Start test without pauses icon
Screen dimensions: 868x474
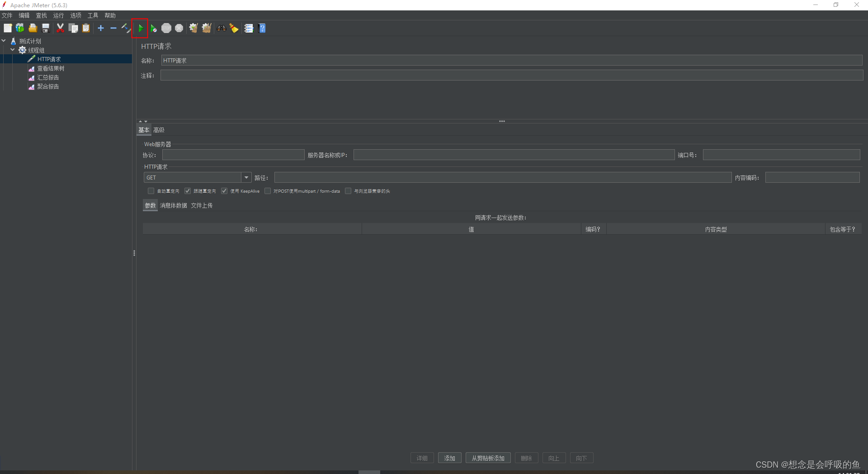pos(153,28)
